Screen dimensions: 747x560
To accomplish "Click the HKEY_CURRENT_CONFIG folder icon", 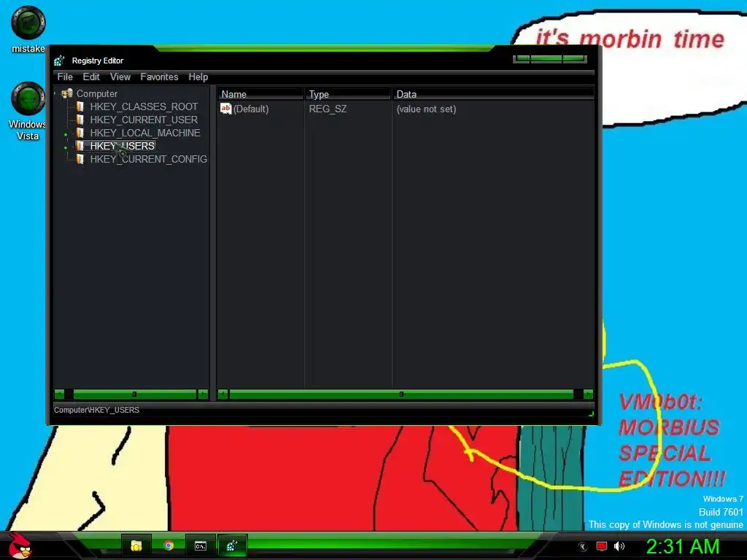I will [x=80, y=159].
